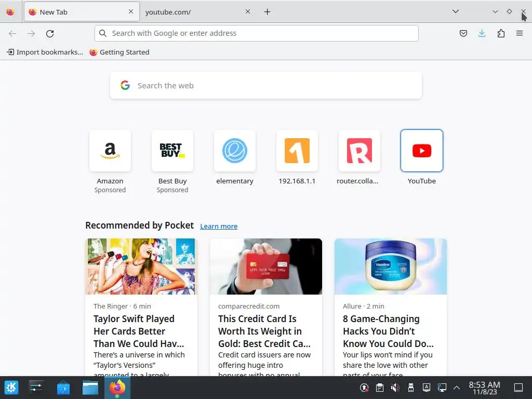
Task: Open the removable devices tray icon
Action: point(411,388)
